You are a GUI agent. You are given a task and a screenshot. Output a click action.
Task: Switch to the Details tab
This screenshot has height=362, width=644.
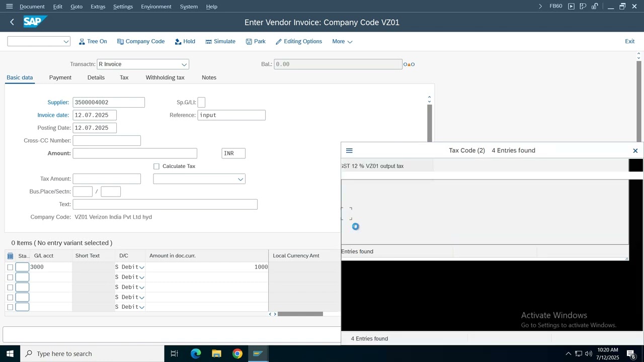96,77
